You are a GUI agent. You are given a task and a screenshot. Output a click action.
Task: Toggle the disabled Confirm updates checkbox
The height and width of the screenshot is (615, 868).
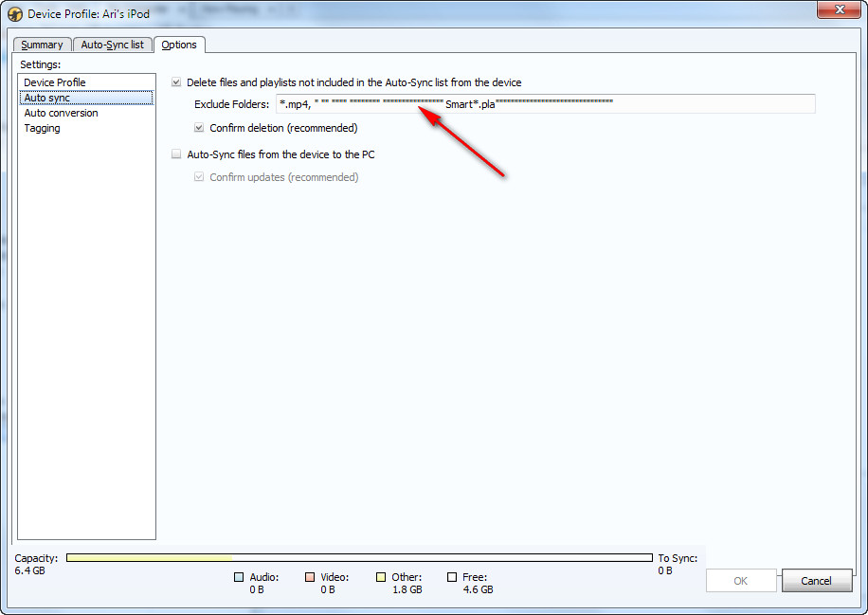(199, 177)
